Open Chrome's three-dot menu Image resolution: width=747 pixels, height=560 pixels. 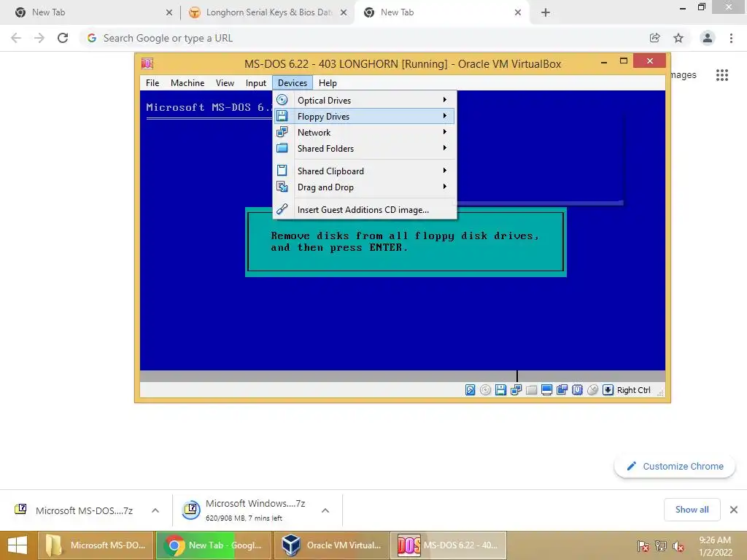coord(731,38)
